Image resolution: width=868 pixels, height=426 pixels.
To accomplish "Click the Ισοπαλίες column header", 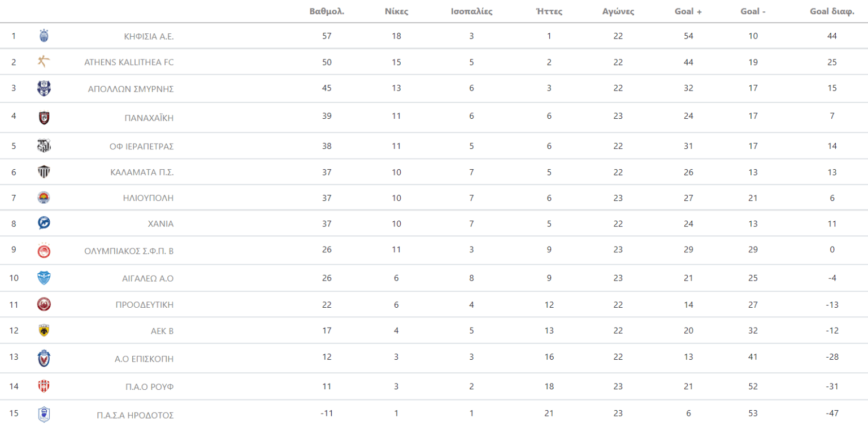I will click(471, 11).
